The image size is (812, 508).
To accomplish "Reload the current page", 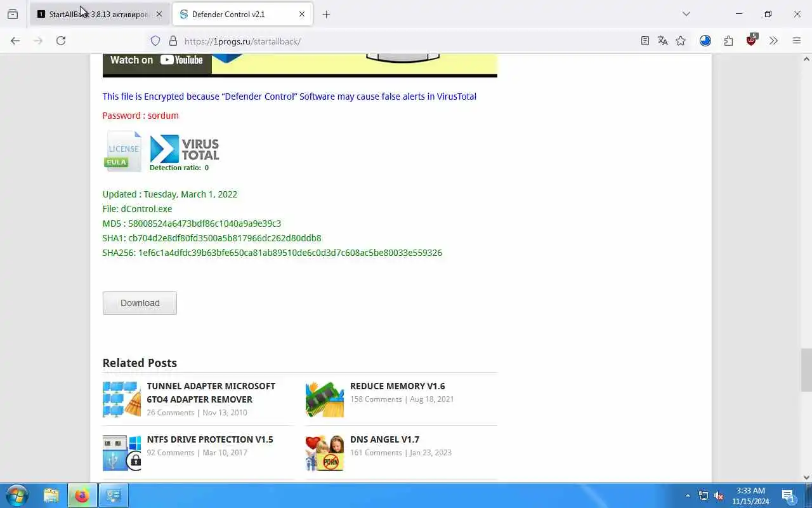I will click(61, 41).
